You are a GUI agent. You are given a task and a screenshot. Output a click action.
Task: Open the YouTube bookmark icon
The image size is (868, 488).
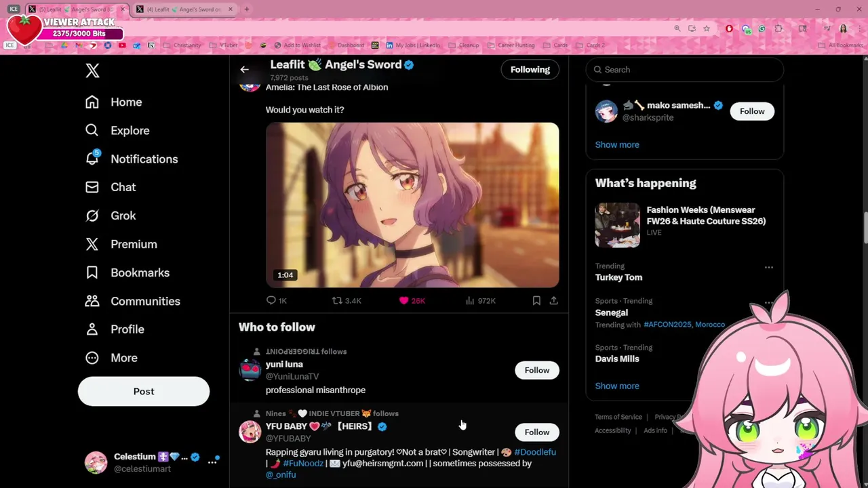(122, 45)
